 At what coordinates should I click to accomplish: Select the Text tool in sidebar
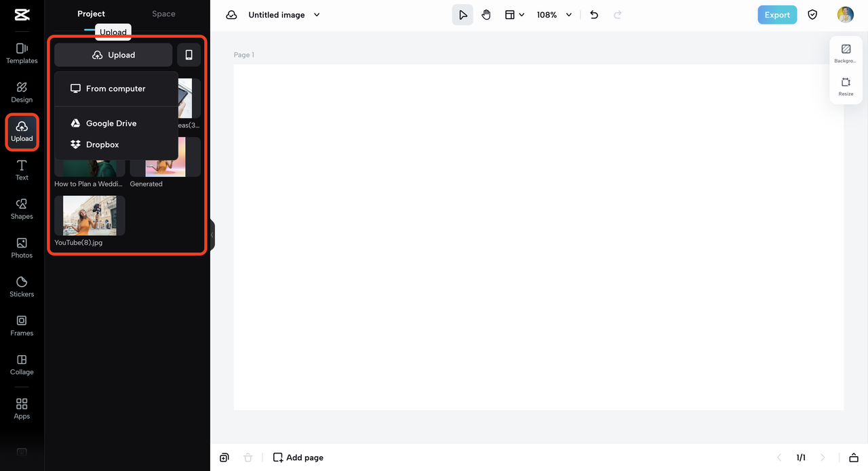coord(22,170)
